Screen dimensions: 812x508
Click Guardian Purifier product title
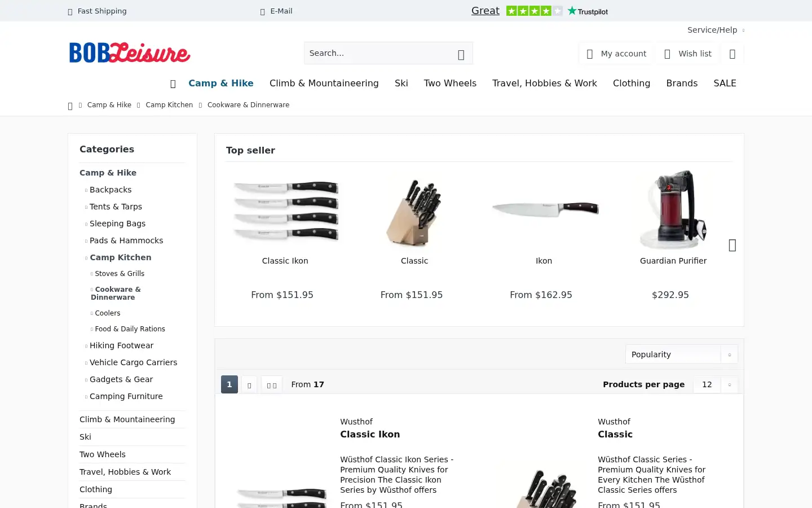click(x=673, y=261)
